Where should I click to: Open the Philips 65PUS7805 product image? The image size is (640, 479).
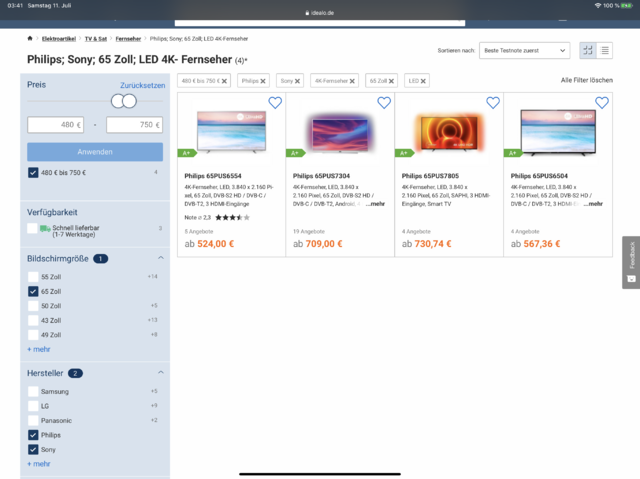pos(449,133)
